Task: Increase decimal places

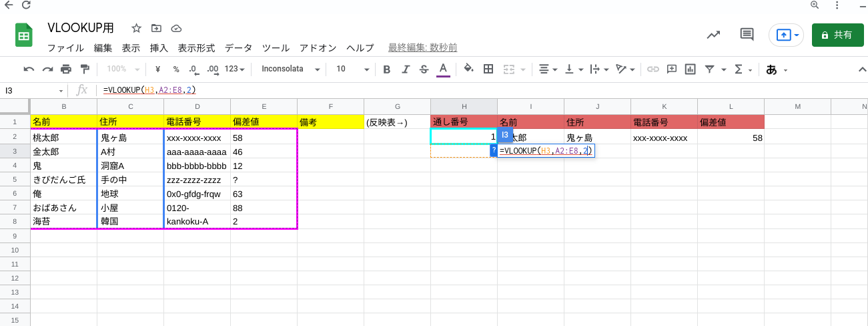Action: (x=213, y=69)
